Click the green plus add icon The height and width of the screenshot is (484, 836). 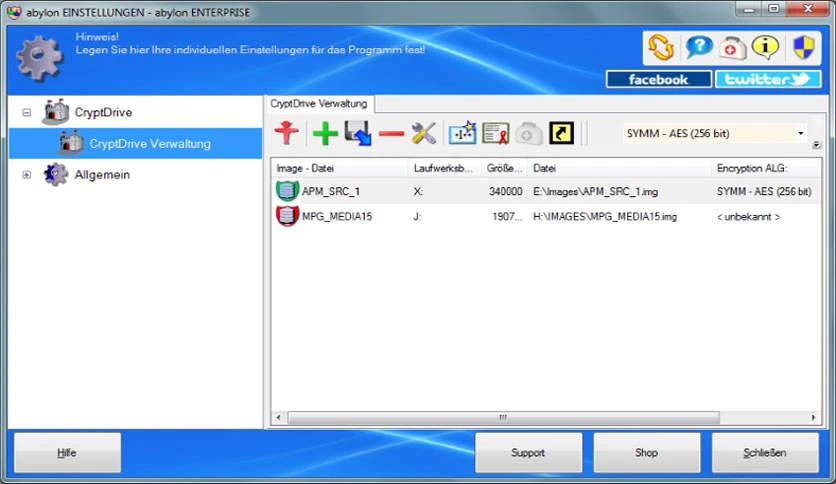[x=325, y=133]
